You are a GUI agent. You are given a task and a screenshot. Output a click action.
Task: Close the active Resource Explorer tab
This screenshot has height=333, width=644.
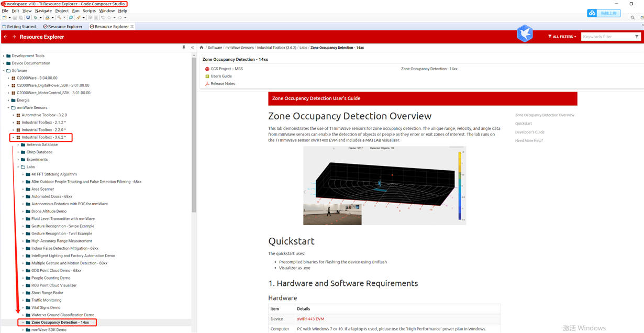[x=132, y=26]
